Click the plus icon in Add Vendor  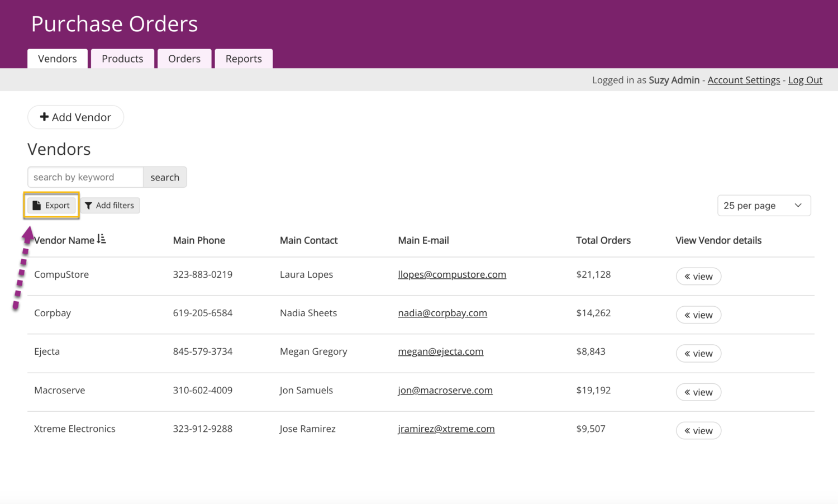point(44,117)
